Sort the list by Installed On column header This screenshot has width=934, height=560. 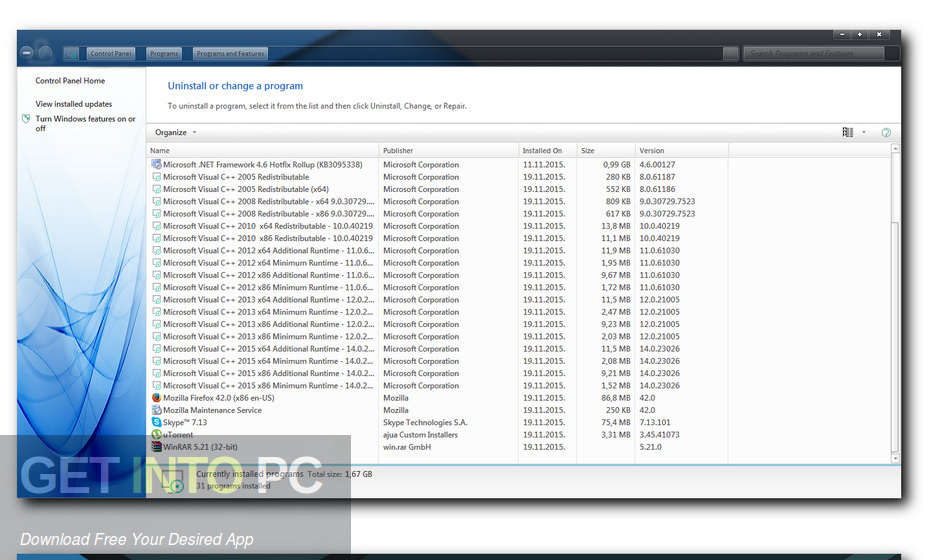pyautogui.click(x=547, y=151)
